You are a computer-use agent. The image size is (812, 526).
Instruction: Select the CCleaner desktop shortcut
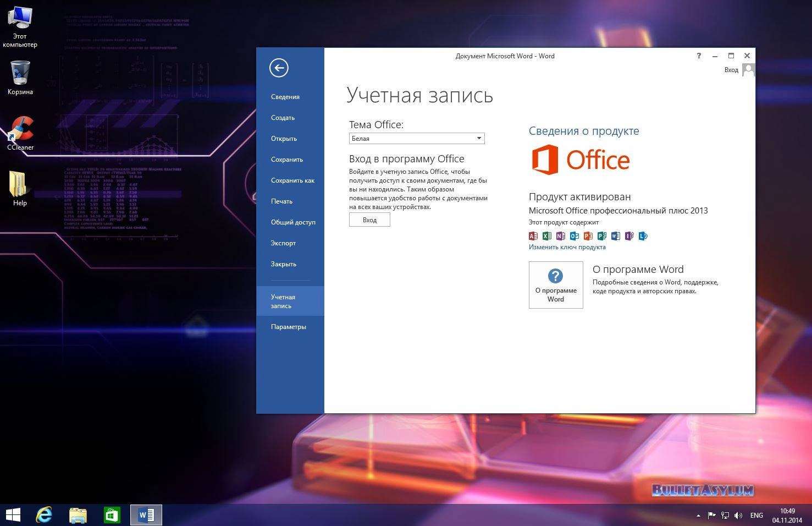click(20, 133)
